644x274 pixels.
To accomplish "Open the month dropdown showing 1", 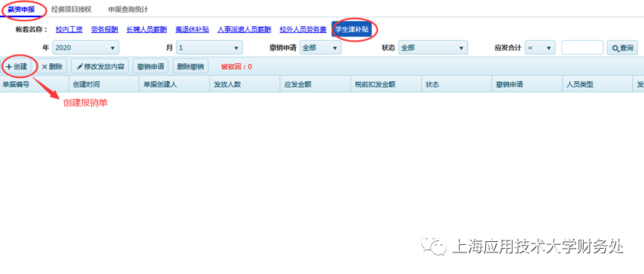I will [x=209, y=48].
